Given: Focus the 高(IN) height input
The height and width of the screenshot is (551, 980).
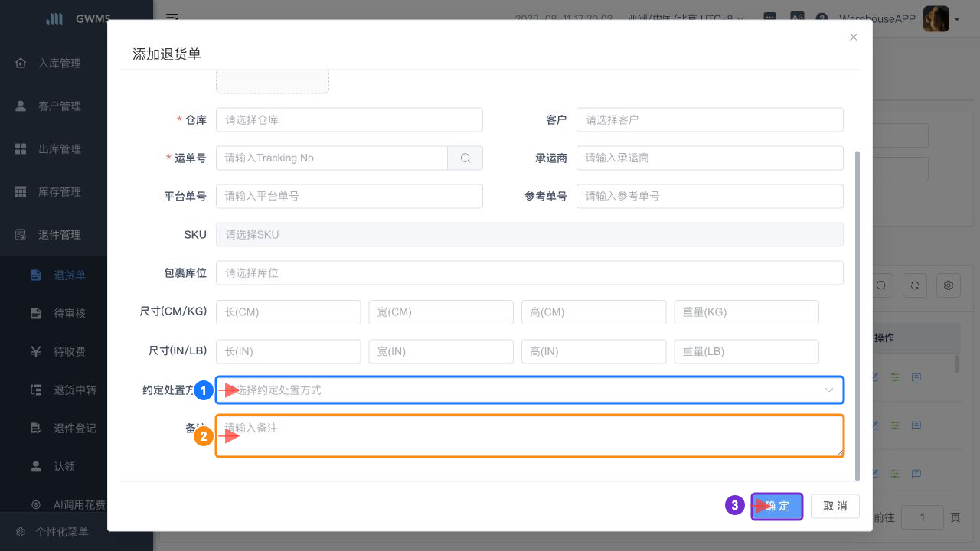Looking at the screenshot, I should (593, 351).
